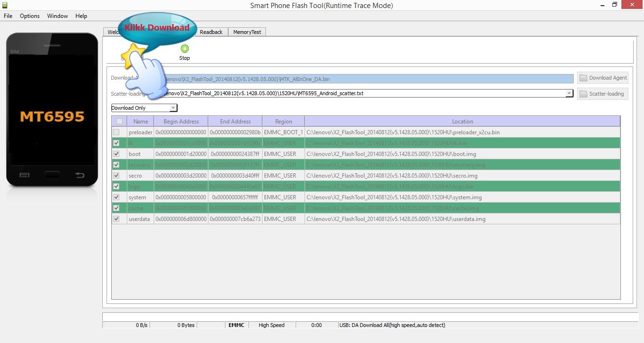
Task: Open the Options menu
Action: [x=30, y=16]
